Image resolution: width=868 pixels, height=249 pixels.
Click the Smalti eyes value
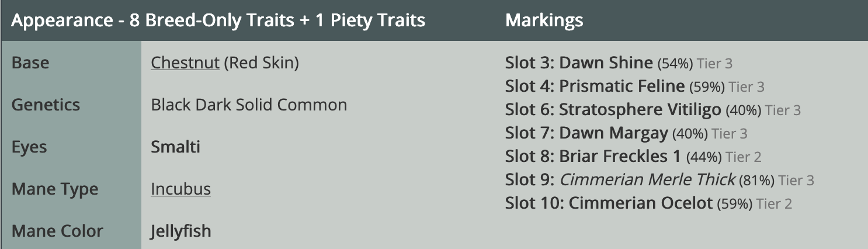tap(175, 147)
